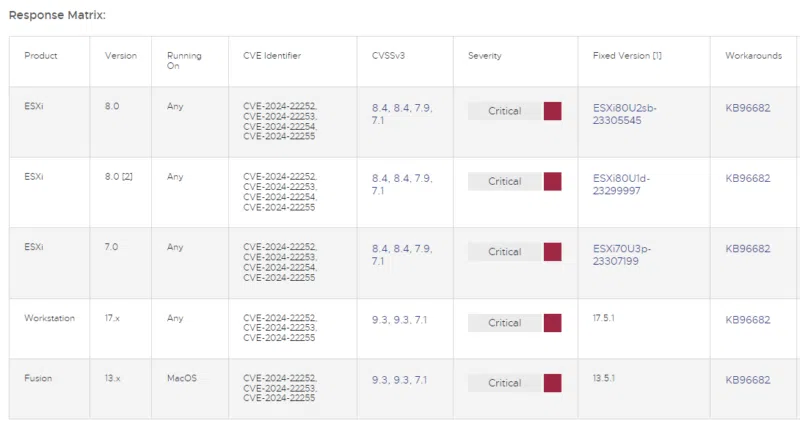Click red severity swatch in ESXi 8.0 row
This screenshot has width=800, height=426.
pyautogui.click(x=553, y=111)
